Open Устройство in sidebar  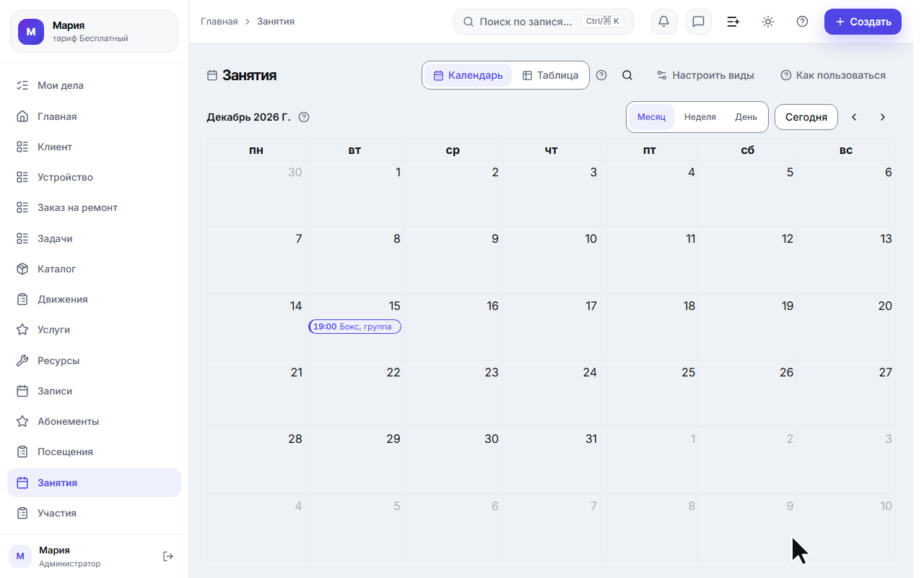[x=94, y=177]
